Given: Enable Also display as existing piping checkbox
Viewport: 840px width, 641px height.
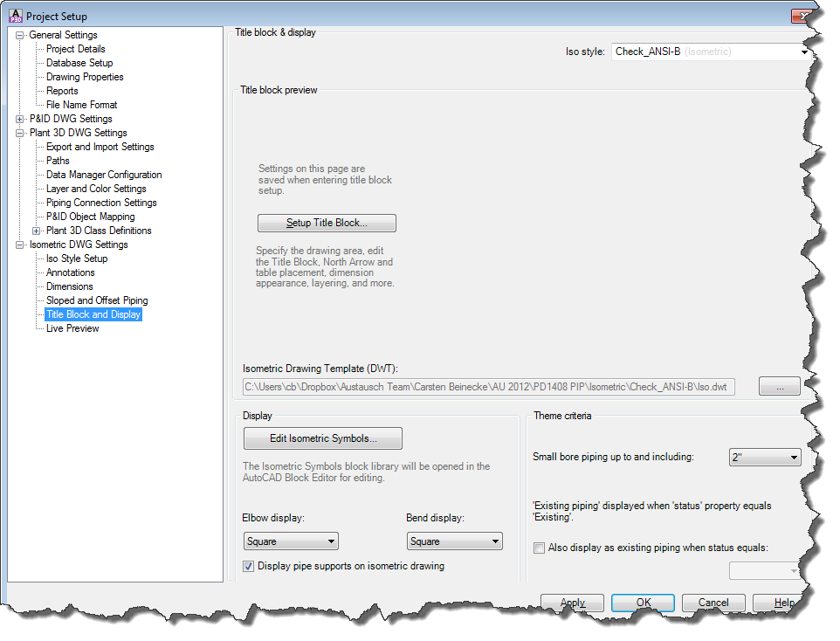Looking at the screenshot, I should (x=540, y=548).
